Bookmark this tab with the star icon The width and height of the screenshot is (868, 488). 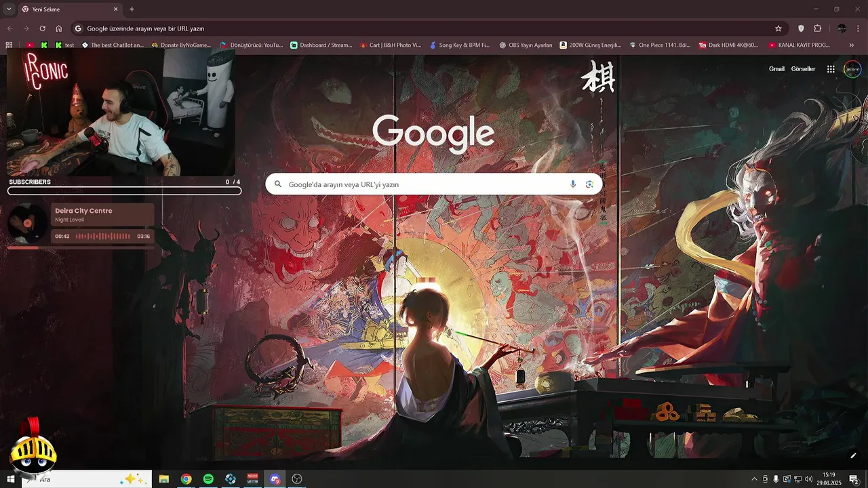[x=778, y=28]
